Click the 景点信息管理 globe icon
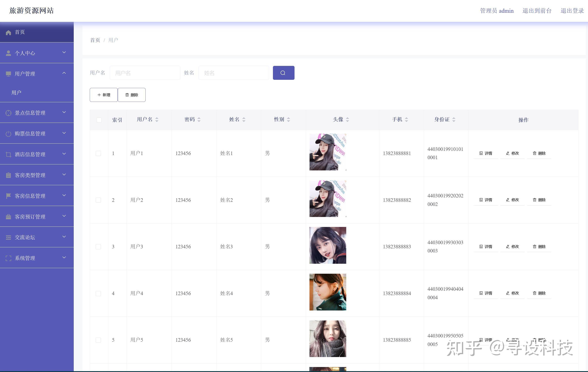 (8, 113)
